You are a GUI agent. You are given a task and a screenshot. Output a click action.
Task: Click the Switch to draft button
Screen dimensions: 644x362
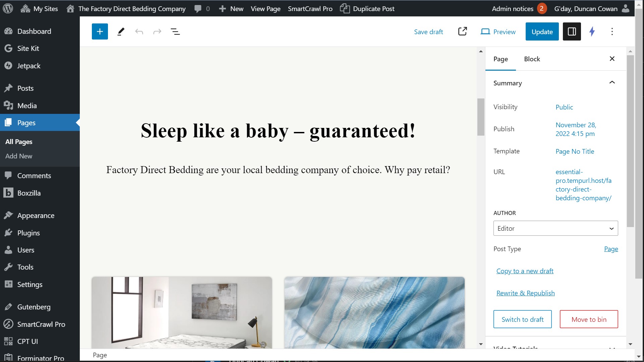(x=522, y=319)
